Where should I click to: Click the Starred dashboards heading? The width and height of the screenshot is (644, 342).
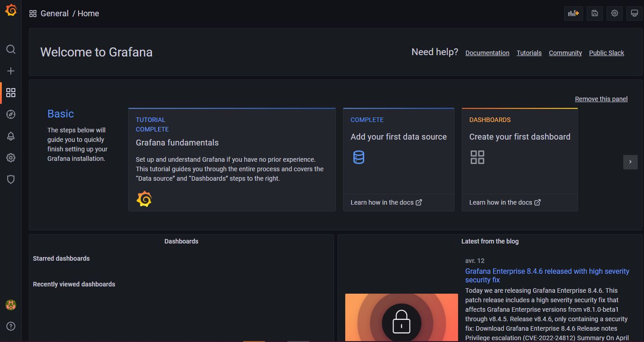[61, 258]
